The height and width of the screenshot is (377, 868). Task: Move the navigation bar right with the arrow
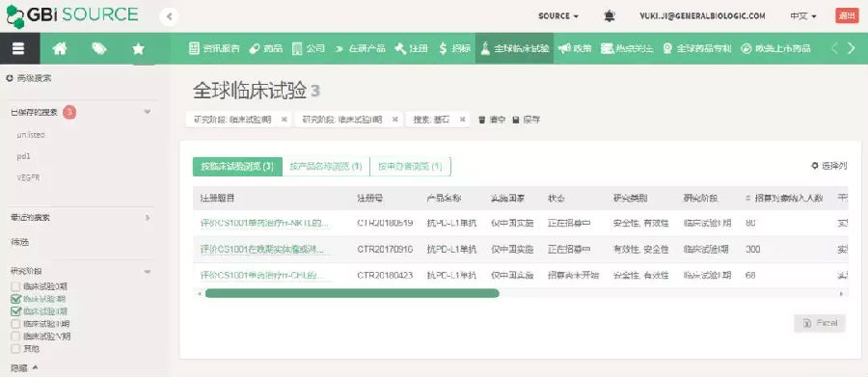852,49
